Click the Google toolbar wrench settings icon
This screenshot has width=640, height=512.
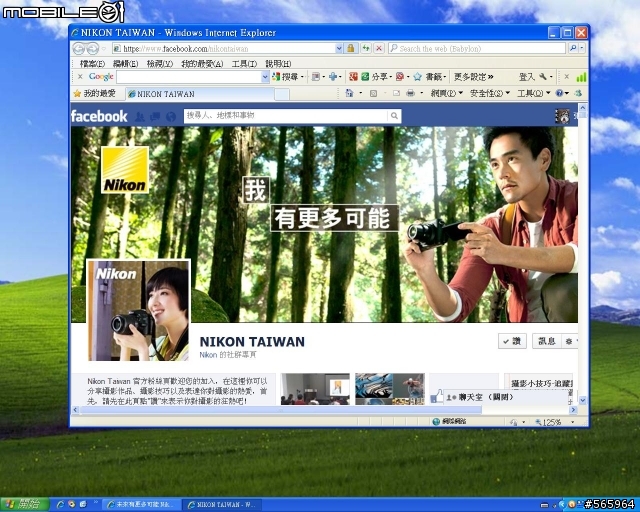(543, 76)
